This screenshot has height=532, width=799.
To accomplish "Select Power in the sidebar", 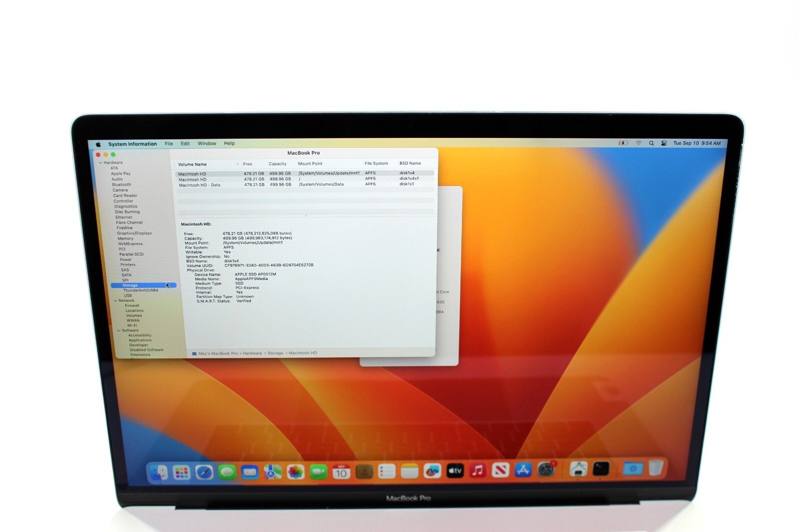I will (126, 260).
